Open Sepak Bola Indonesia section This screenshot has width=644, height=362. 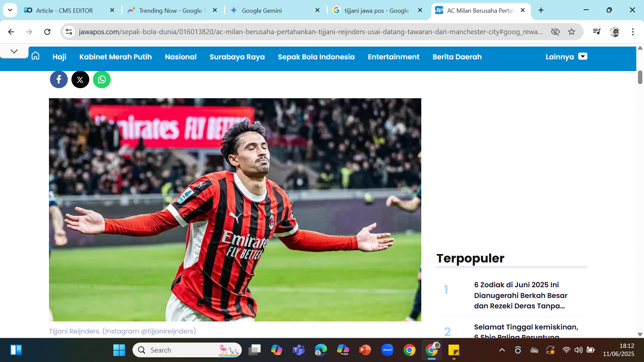tap(316, 57)
